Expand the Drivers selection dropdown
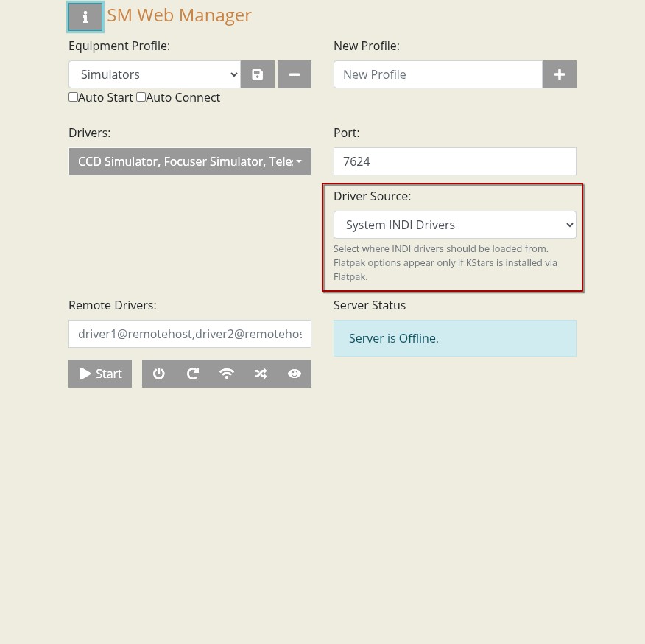645x644 pixels. [190, 161]
